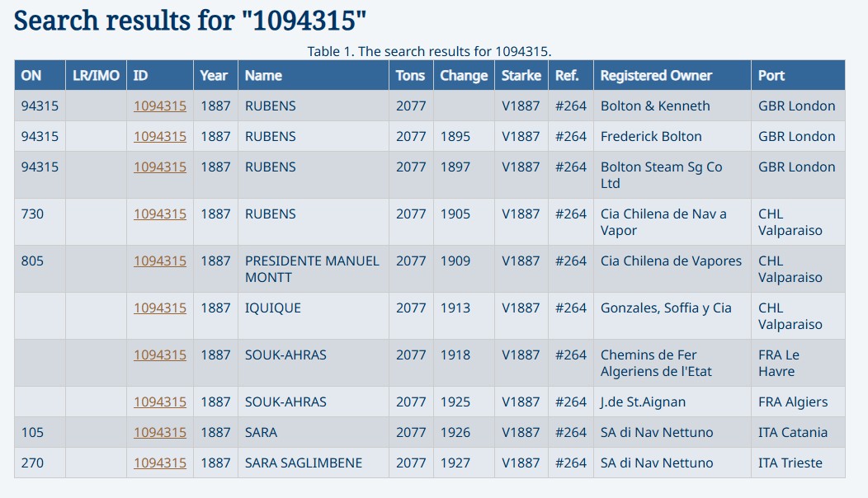Open ID link for Cia Chilena de Nav
This screenshot has height=498, width=868.
coord(160,214)
